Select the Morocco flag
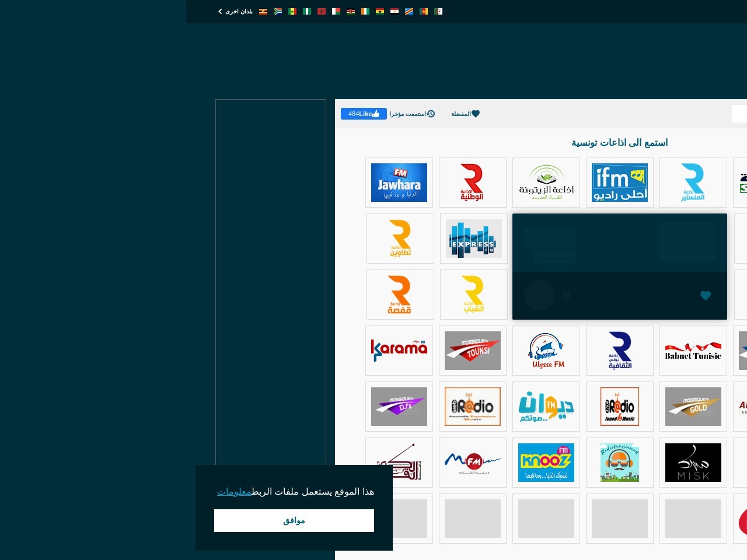The height and width of the screenshot is (560, 747). point(322,11)
